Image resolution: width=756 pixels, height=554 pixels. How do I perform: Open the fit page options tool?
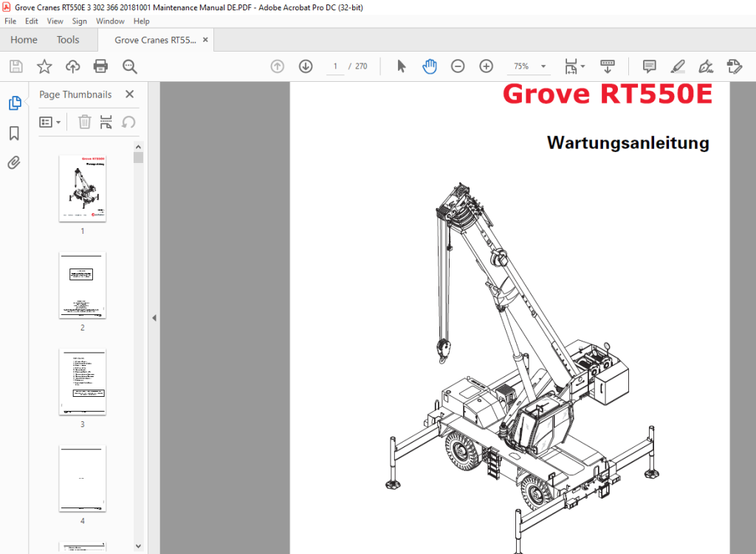point(571,66)
